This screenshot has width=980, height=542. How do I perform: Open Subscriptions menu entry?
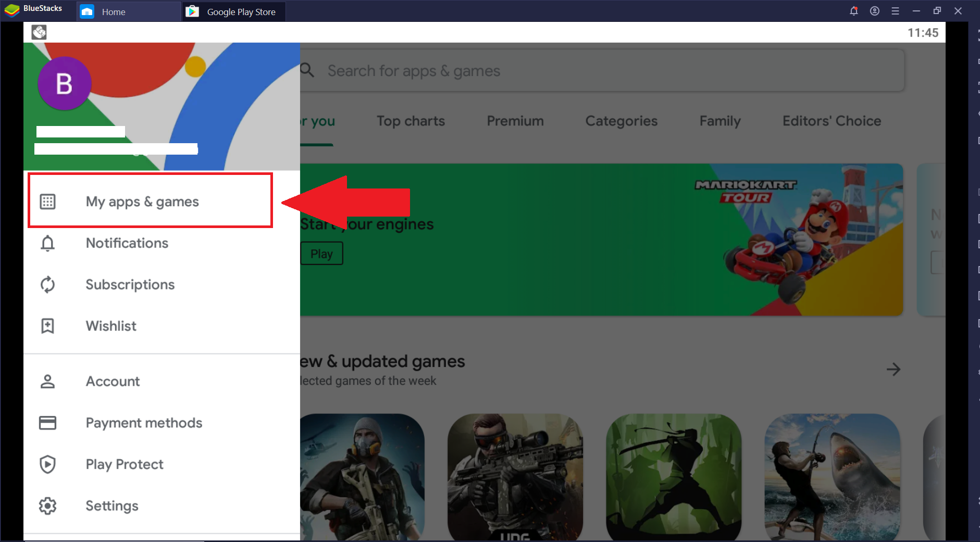coord(162,284)
